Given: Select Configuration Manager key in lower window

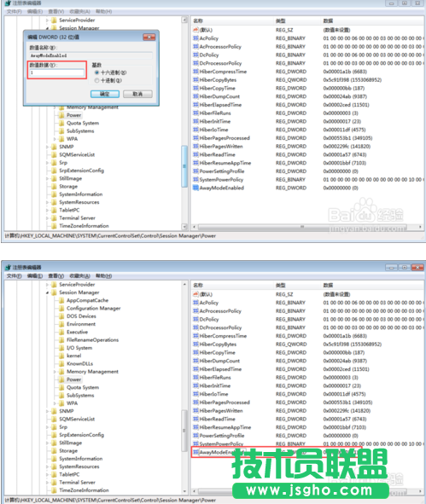Looking at the screenshot, I should tap(94, 308).
